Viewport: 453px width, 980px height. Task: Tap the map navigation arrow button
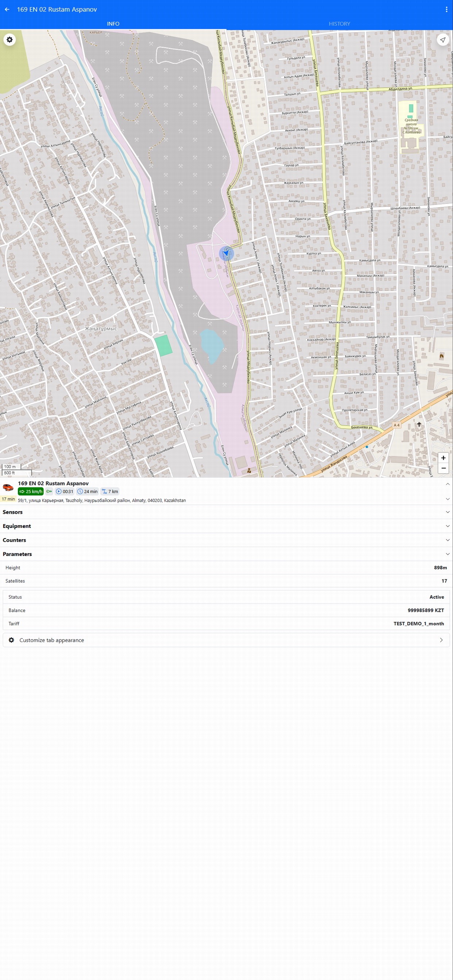coord(443,40)
